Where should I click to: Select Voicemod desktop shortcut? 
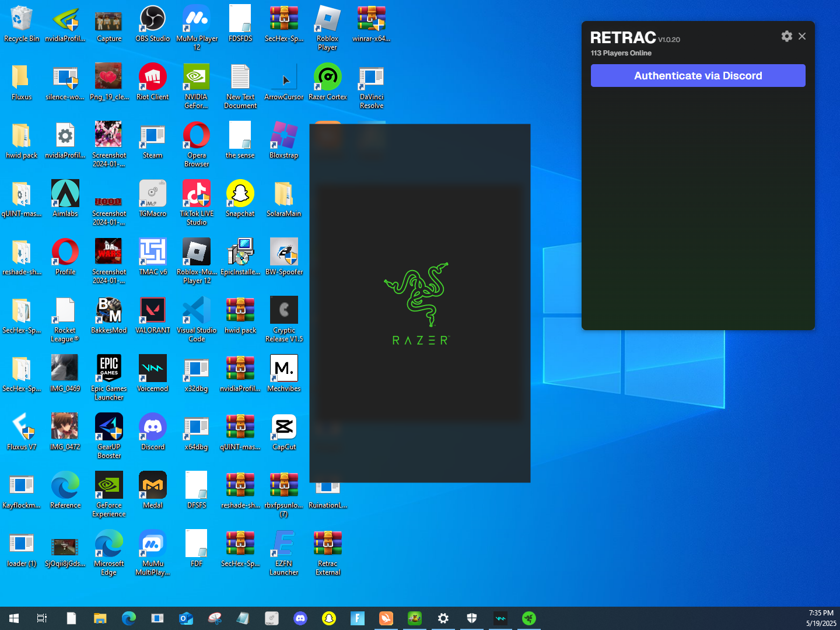[153, 374]
